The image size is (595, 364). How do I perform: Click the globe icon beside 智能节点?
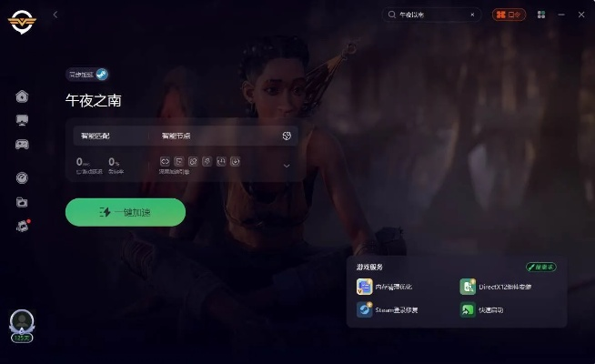(286, 136)
